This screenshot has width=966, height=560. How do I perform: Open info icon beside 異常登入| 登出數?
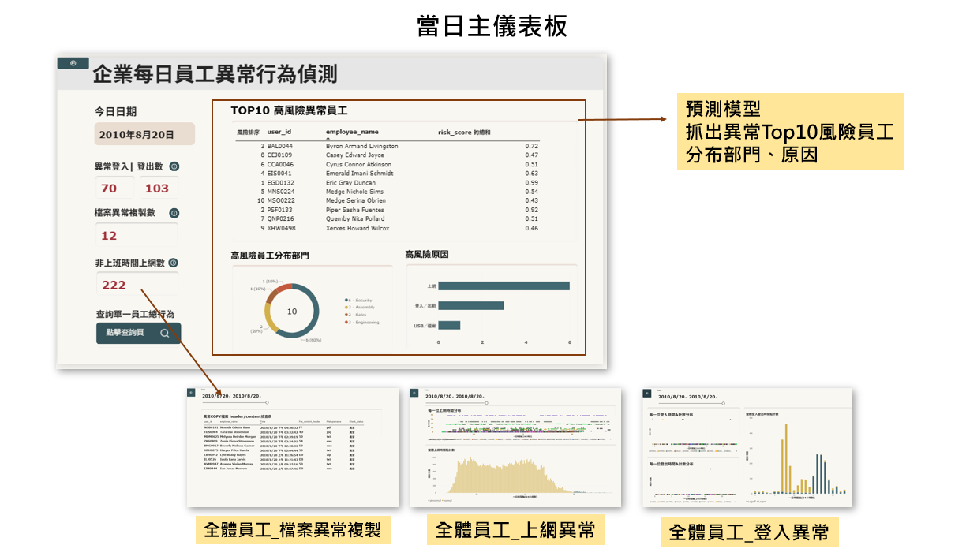click(x=174, y=166)
